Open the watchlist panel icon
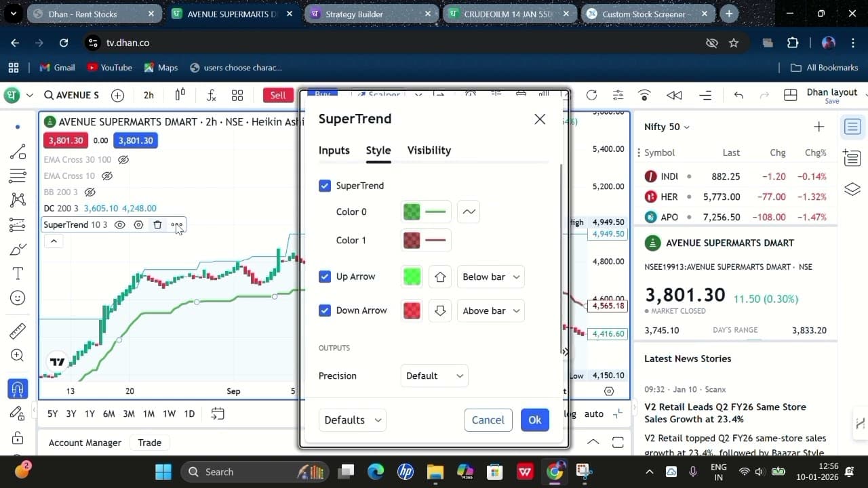 tap(852, 127)
